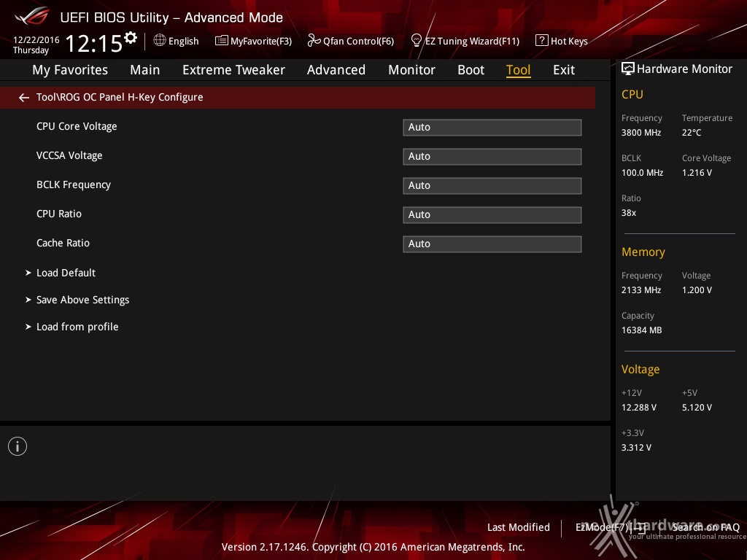Click the +12V reading 12.288 V
Screen dimensions: 747x560
click(x=639, y=408)
